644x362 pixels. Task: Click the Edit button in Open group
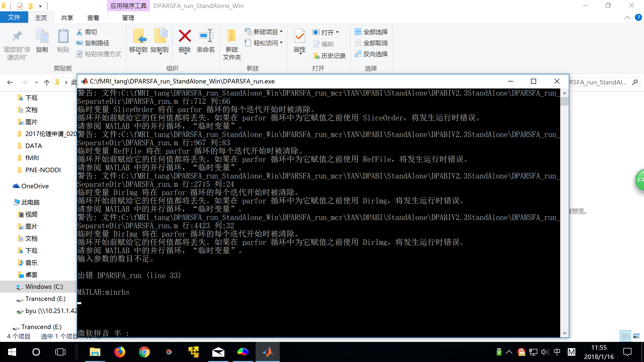[x=324, y=44]
